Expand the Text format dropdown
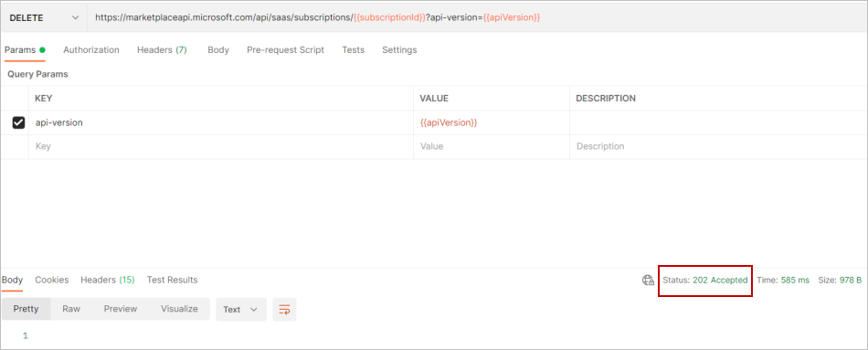Viewport: 868px width, 350px height. click(x=241, y=310)
